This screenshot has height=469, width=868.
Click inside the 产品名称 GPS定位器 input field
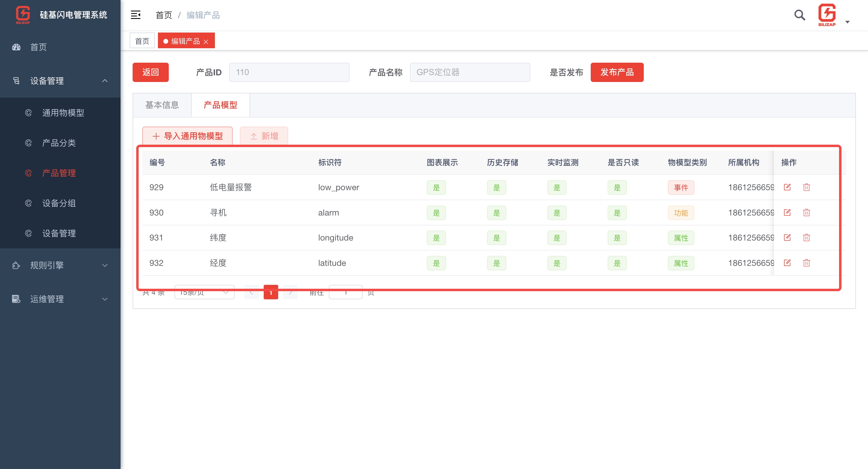tap(470, 72)
